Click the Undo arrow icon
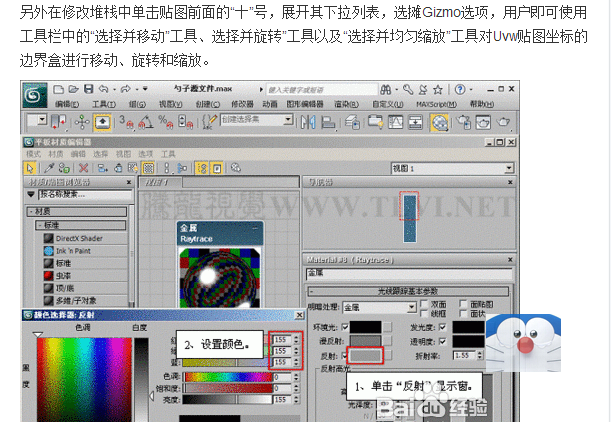The height and width of the screenshot is (422, 611). pos(104,89)
